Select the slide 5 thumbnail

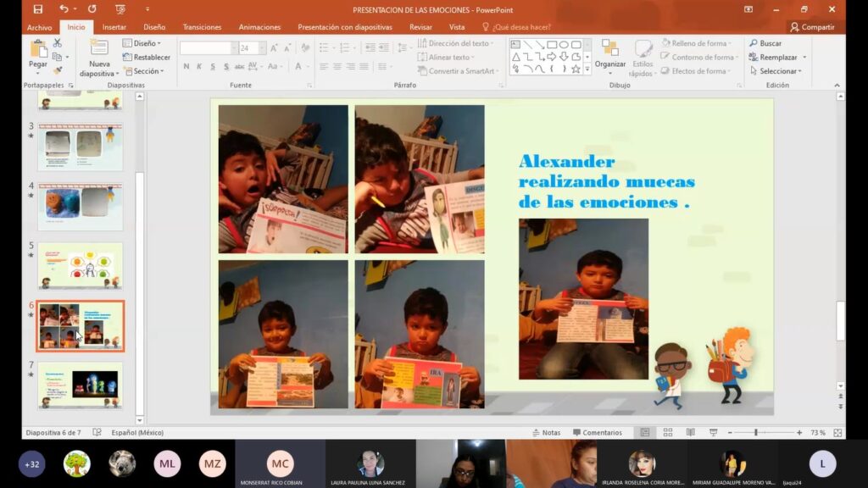pyautogui.click(x=81, y=265)
